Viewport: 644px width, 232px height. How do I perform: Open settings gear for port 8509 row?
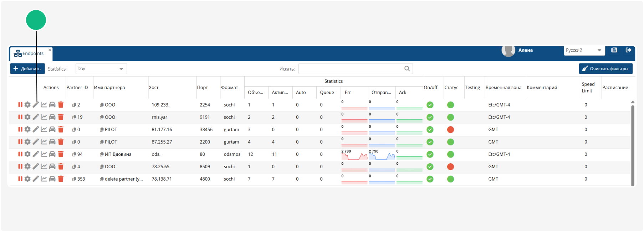click(x=27, y=166)
